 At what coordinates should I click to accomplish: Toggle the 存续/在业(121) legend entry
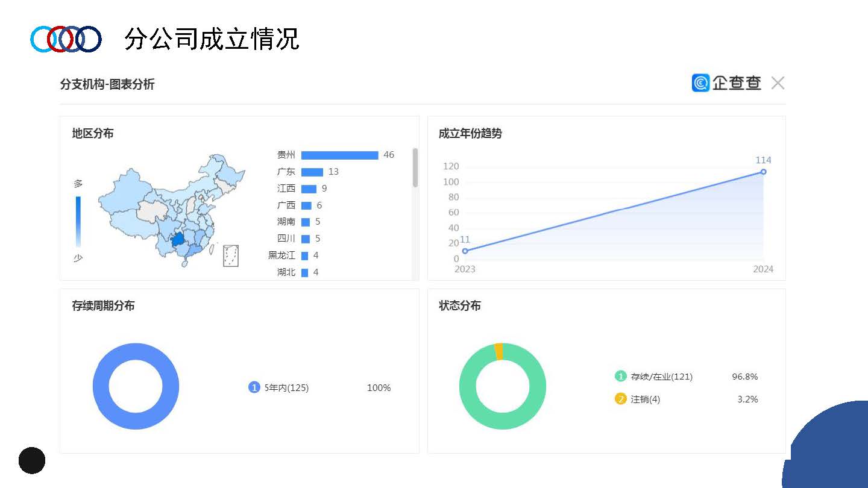coord(654,377)
